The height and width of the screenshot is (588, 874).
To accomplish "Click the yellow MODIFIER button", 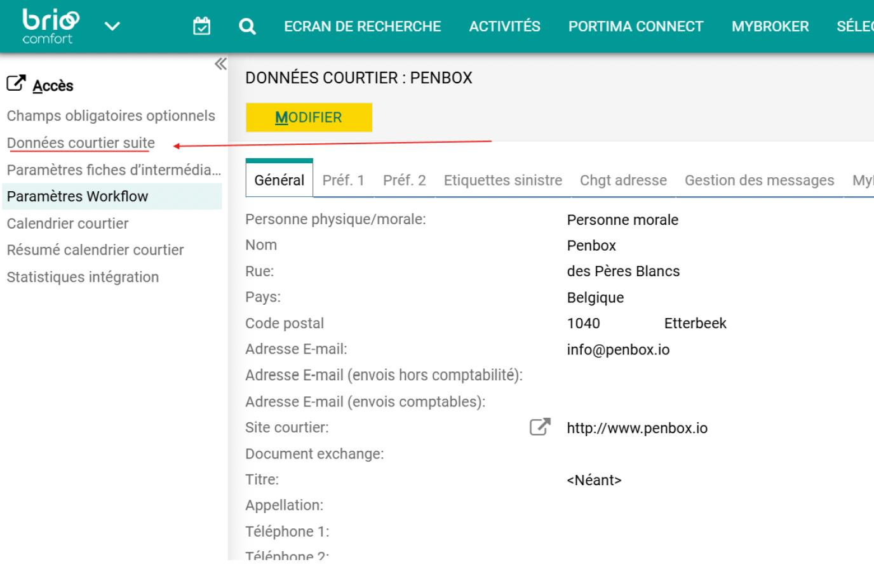I will tap(309, 117).
